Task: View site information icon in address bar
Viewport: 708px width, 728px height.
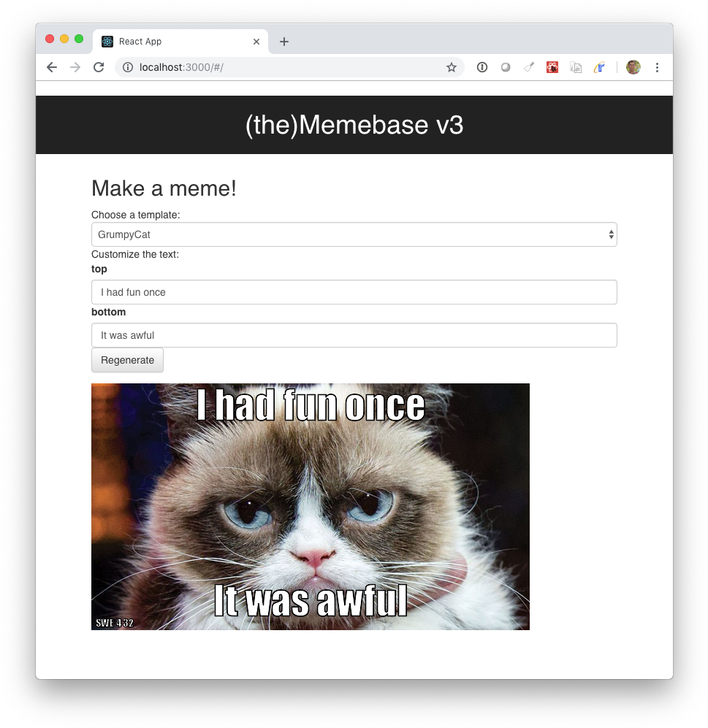Action: tap(127, 67)
